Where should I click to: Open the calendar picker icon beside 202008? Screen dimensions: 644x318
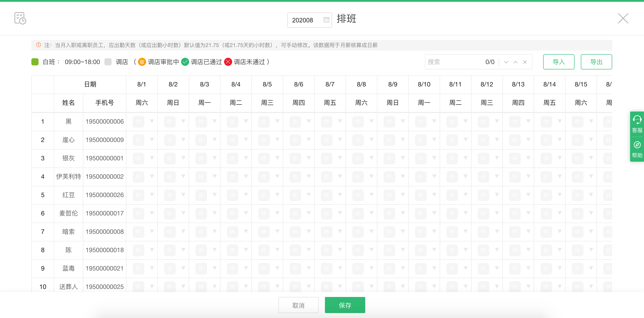[x=326, y=20]
